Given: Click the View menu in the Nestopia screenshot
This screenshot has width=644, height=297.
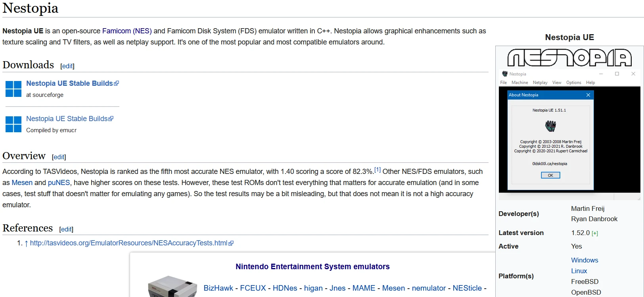Looking at the screenshot, I should tap(557, 83).
